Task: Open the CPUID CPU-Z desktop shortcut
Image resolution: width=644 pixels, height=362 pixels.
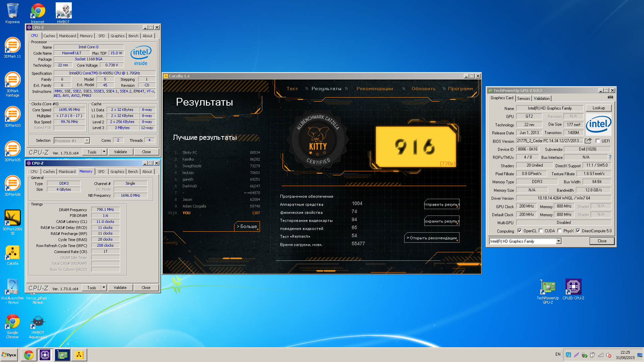Action: [573, 289]
